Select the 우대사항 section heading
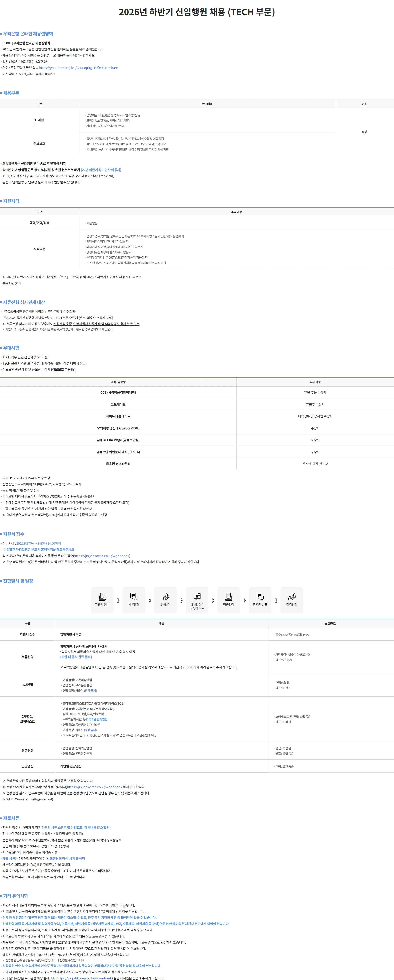 click(x=11, y=348)
